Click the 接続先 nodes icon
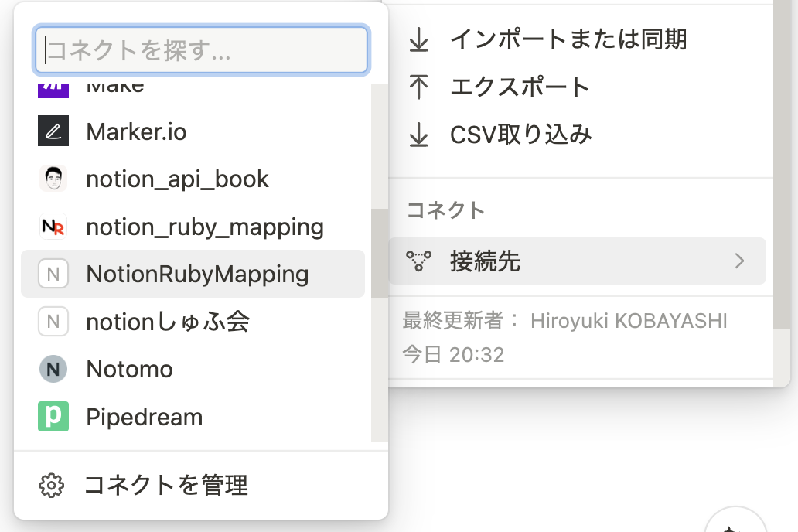Image resolution: width=798 pixels, height=532 pixels. [419, 261]
